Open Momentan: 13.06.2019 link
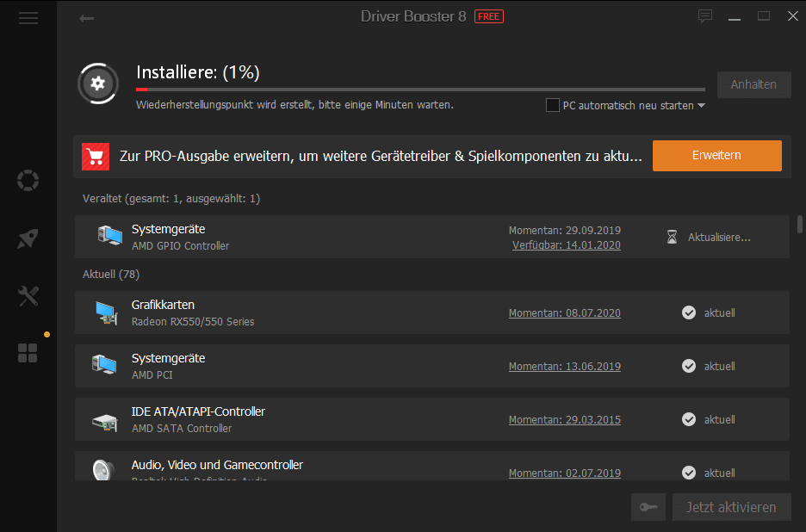This screenshot has height=532, width=806. coord(564,367)
